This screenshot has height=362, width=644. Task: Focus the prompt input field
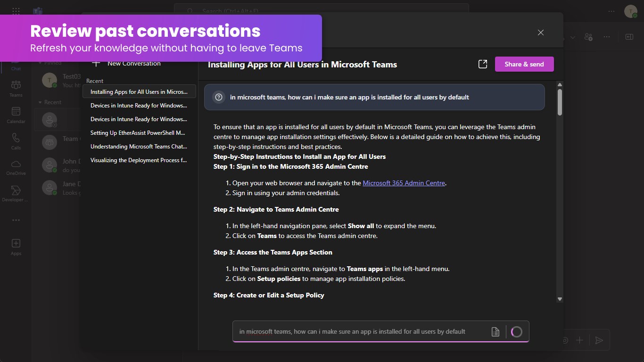point(362,331)
